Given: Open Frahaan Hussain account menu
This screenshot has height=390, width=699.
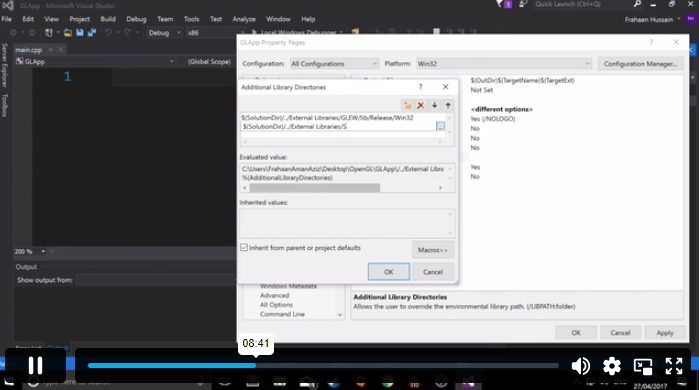Looking at the screenshot, I should point(653,20).
